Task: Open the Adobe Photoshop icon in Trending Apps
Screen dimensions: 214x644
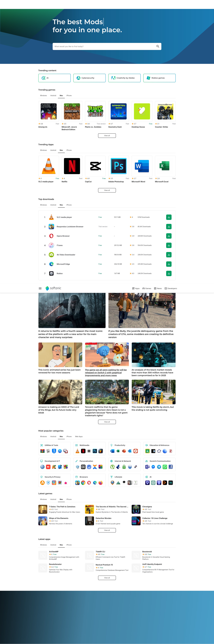Action: pos(119,166)
